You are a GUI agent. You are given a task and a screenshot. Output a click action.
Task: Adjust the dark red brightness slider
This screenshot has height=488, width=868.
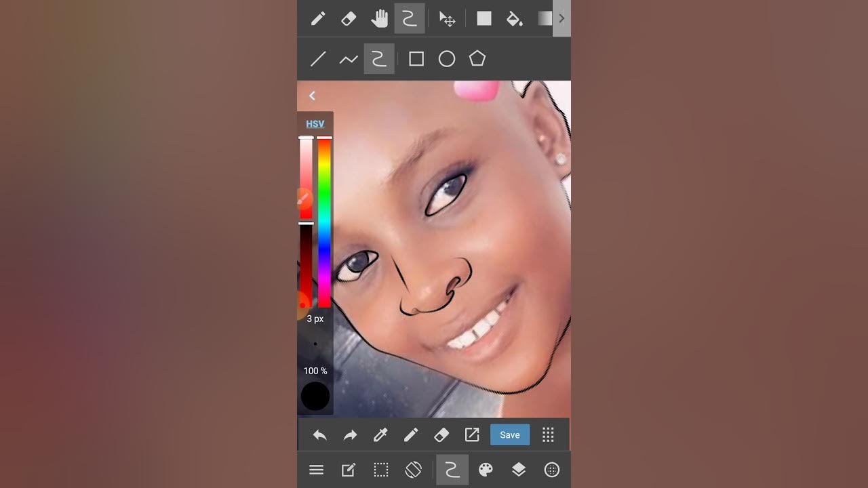click(x=307, y=265)
